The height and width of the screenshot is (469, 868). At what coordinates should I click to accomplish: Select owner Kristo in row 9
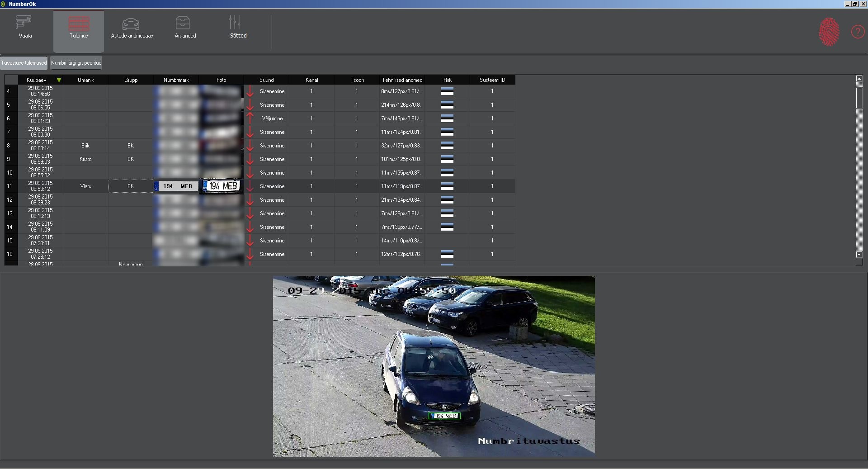click(85, 159)
